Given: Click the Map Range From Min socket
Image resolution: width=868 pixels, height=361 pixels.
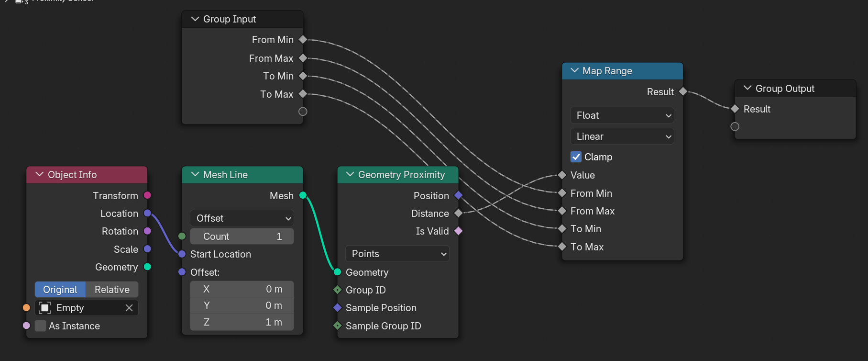Looking at the screenshot, I should [x=562, y=193].
